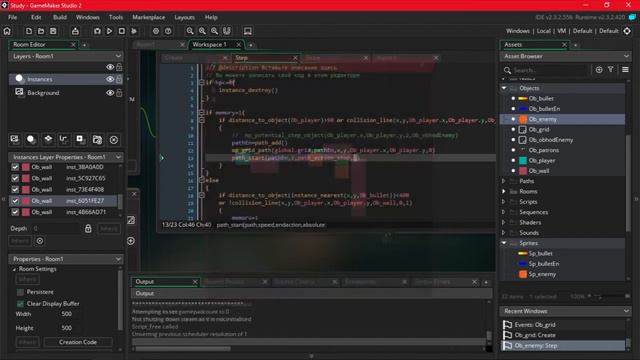Image resolution: width=640 pixels, height=360 pixels.
Task: Create a new path layer in the layer toolbar
Action: tap(64, 140)
